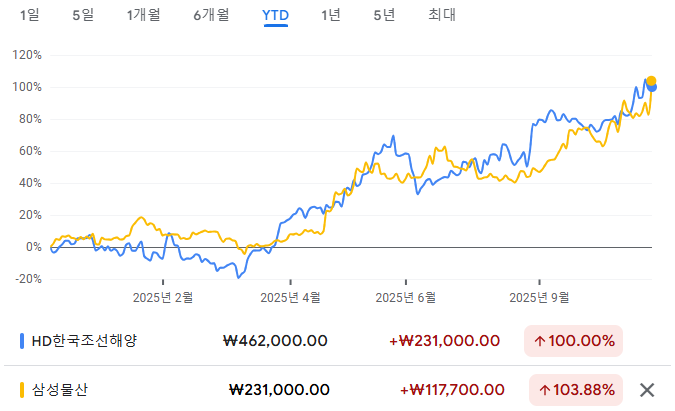Click the up arrow in the 100.00% badge
Image resolution: width=675 pixels, height=411 pixels.
tap(540, 342)
